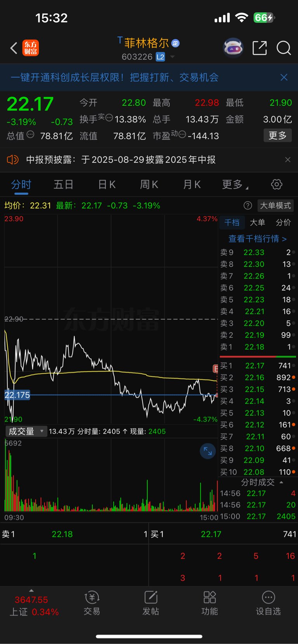This screenshot has width=298, height=644.
Task: Open the search magnifier icon
Action: click(284, 48)
